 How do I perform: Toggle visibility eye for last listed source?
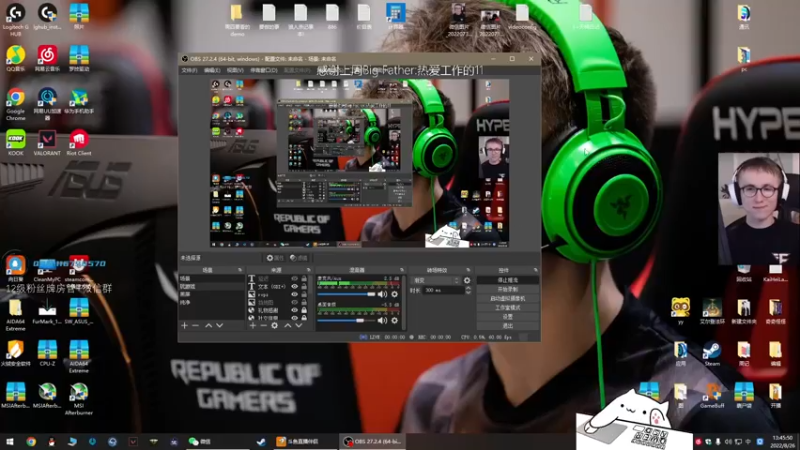294,318
